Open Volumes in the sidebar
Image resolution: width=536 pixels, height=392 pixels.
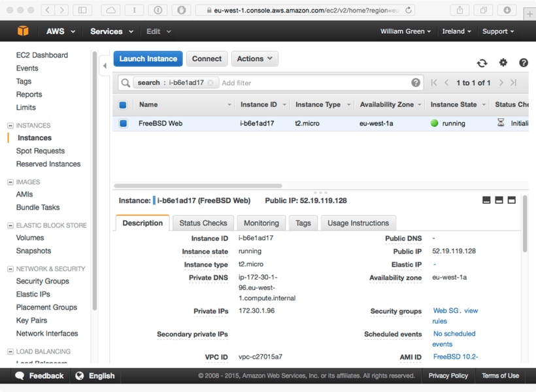click(x=30, y=238)
